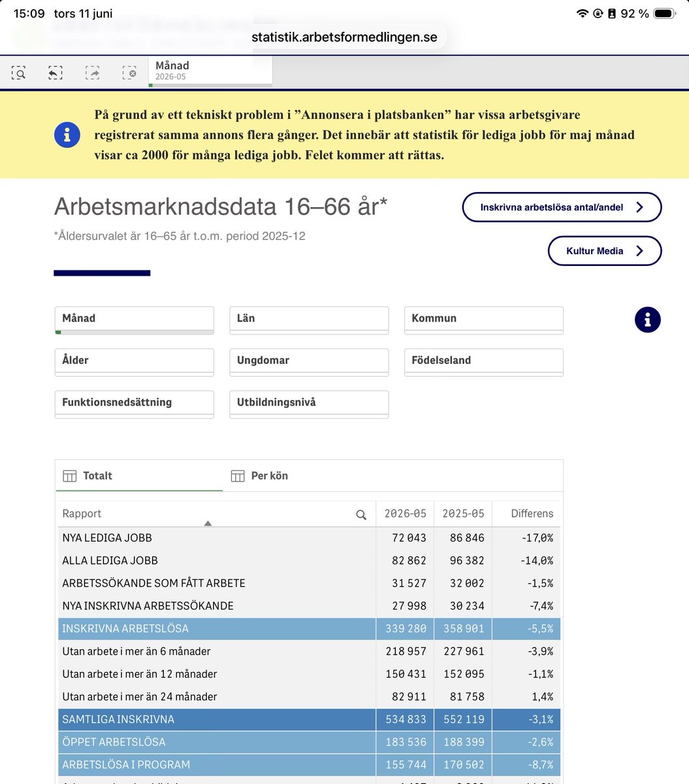Open the smart search selection icon
The image size is (689, 784).
coord(19,73)
